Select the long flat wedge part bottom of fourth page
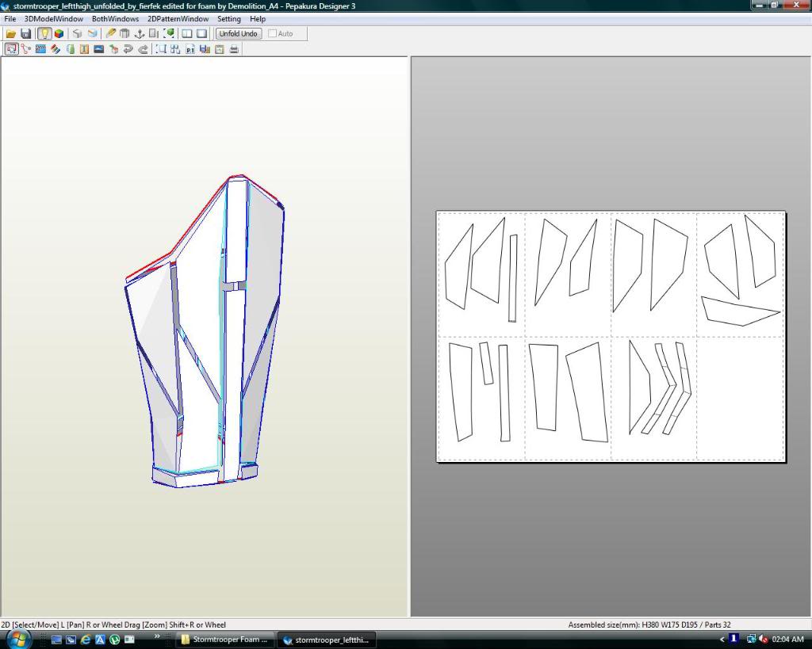This screenshot has height=649, width=812. (741, 311)
